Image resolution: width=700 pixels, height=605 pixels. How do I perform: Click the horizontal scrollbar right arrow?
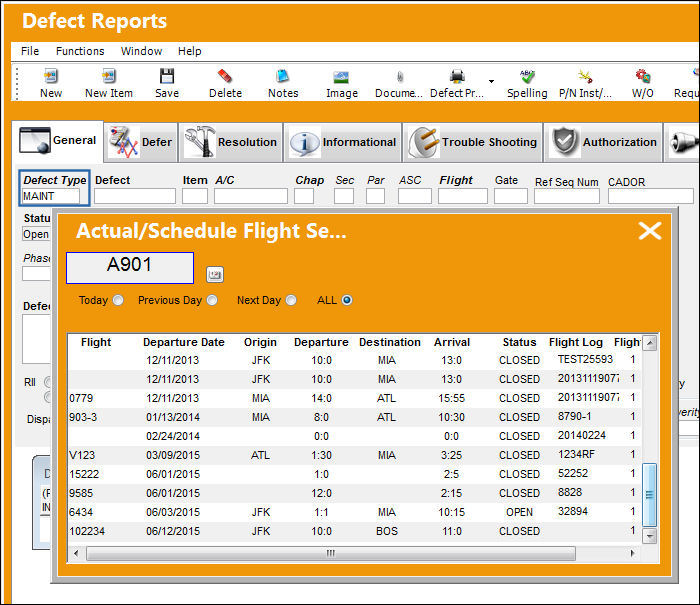click(633, 553)
